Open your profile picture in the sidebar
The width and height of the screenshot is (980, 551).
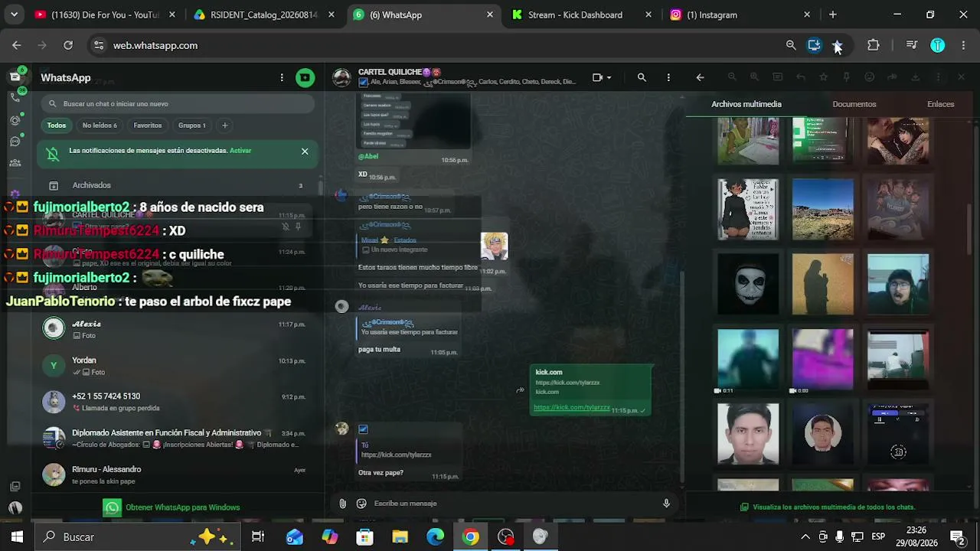15,507
